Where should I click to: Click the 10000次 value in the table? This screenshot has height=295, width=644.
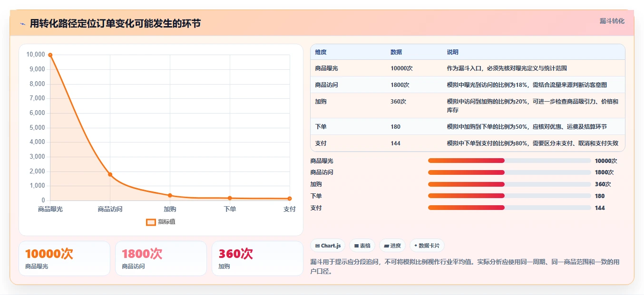pyautogui.click(x=401, y=68)
